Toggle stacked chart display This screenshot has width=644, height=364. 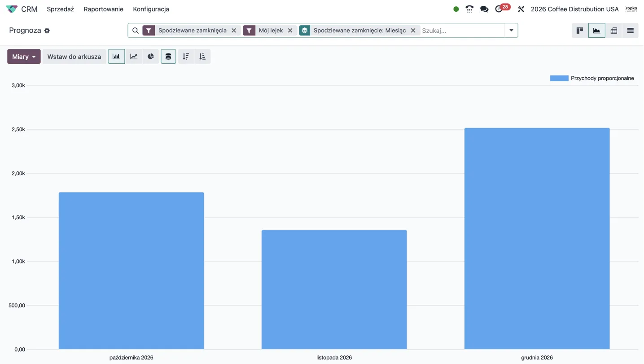click(168, 57)
